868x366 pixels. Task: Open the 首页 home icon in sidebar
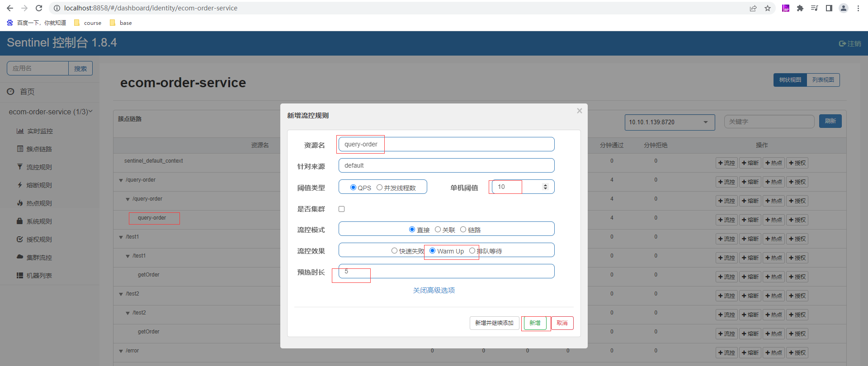click(11, 92)
